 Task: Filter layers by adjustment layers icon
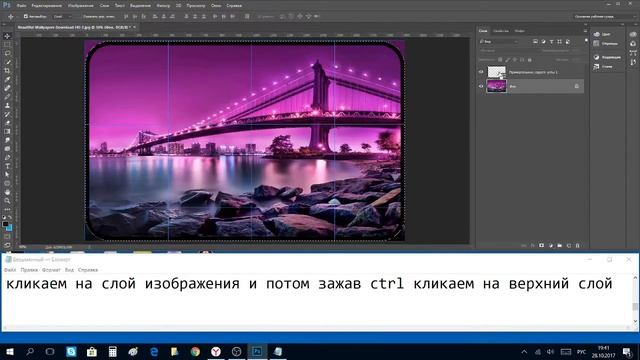click(543, 42)
